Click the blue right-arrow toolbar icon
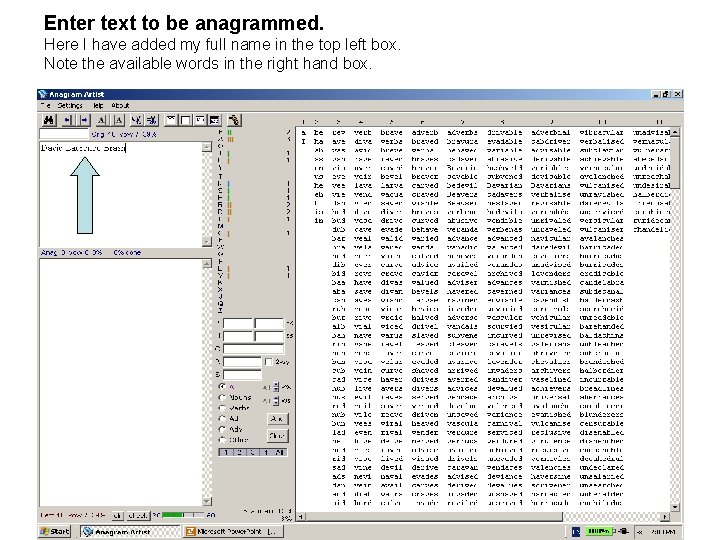This screenshot has height=540, width=720. click(x=84, y=120)
